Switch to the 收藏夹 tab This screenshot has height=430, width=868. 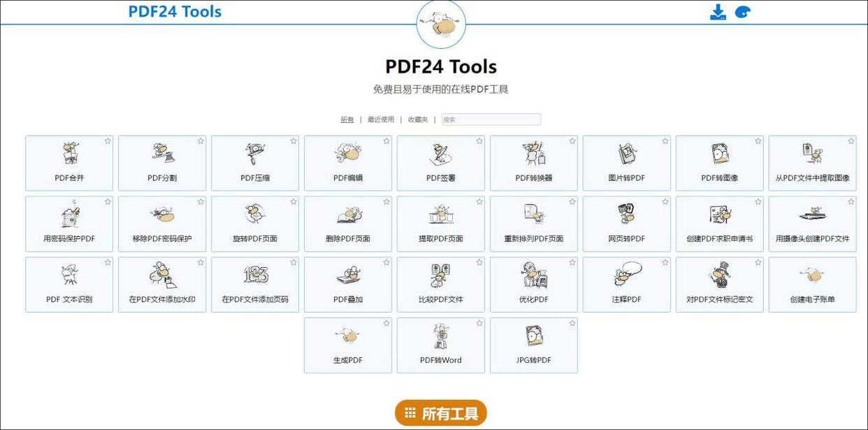(x=418, y=120)
